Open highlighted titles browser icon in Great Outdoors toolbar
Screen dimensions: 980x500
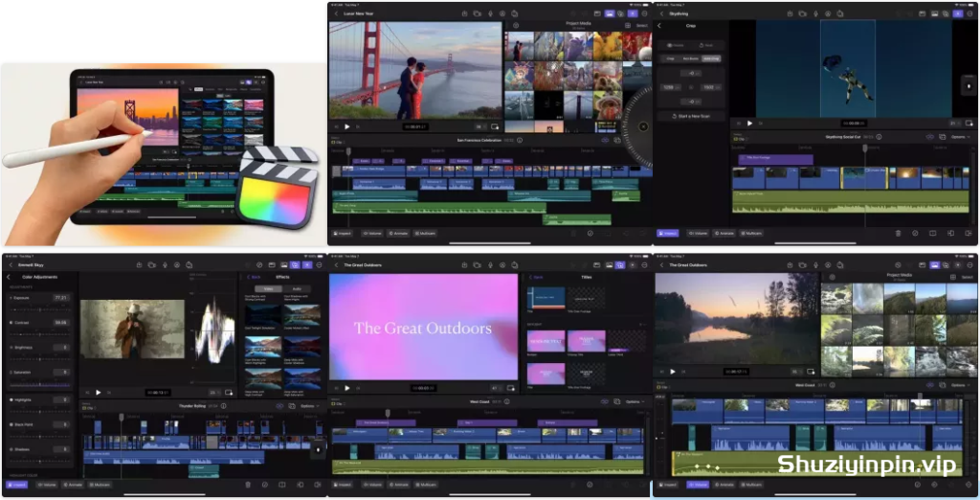(620, 264)
